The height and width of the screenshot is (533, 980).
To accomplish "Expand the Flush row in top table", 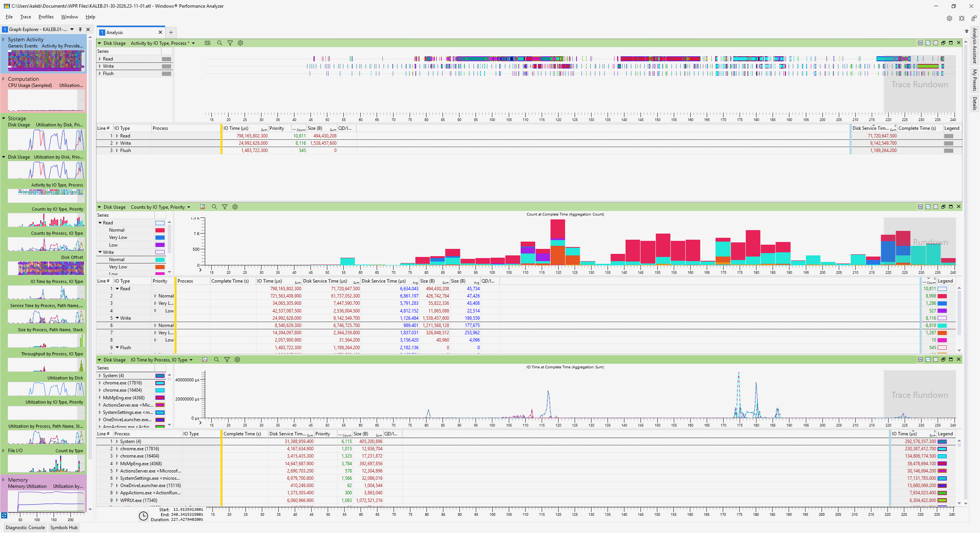I will 117,150.
